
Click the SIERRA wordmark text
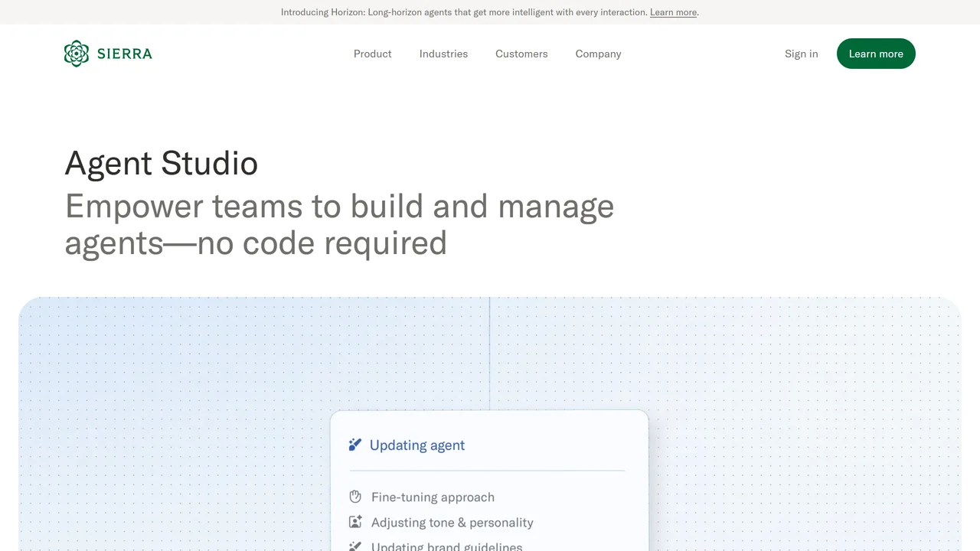click(125, 54)
